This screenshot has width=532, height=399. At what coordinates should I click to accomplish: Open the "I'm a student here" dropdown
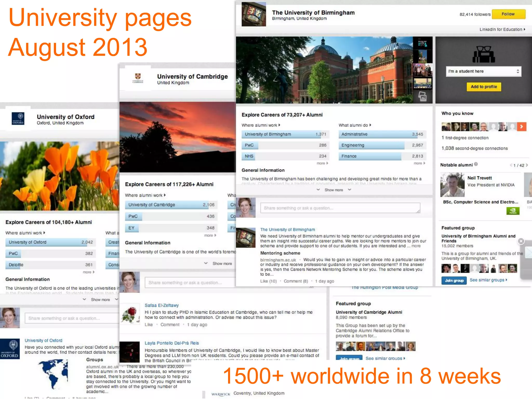coord(483,71)
